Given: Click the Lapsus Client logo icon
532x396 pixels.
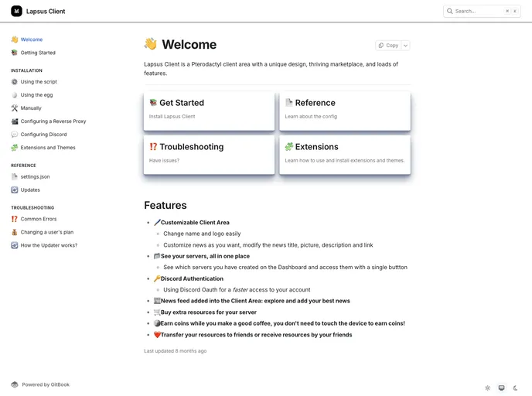Looking at the screenshot, I should [x=16, y=11].
